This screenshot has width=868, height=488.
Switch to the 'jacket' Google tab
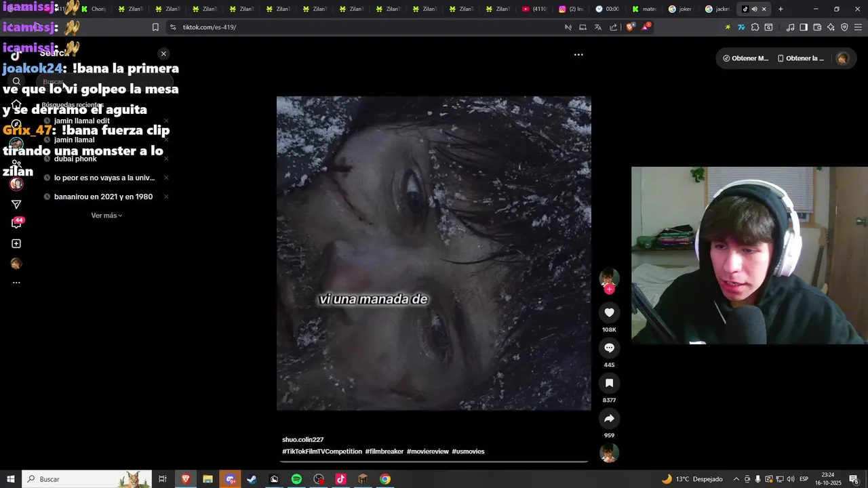click(717, 9)
